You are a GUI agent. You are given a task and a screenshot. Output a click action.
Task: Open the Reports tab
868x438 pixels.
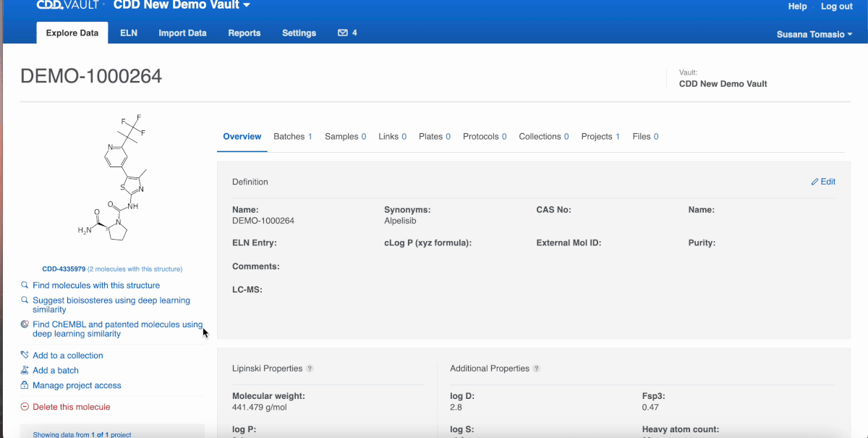244,33
